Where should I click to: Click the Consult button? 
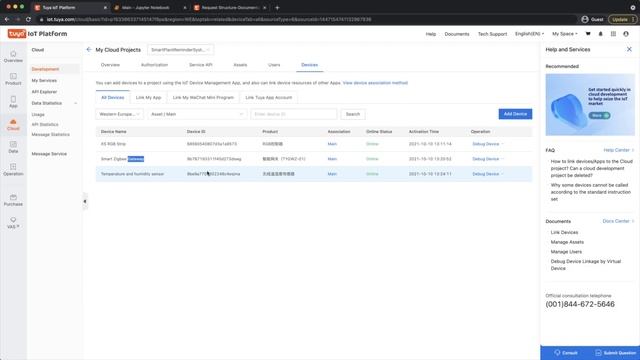pyautogui.click(x=566, y=353)
